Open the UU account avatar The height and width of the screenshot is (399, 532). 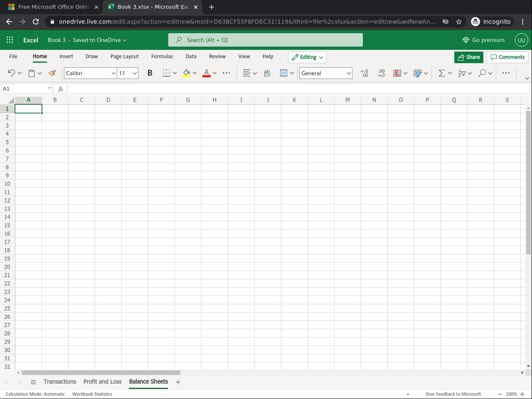click(522, 40)
